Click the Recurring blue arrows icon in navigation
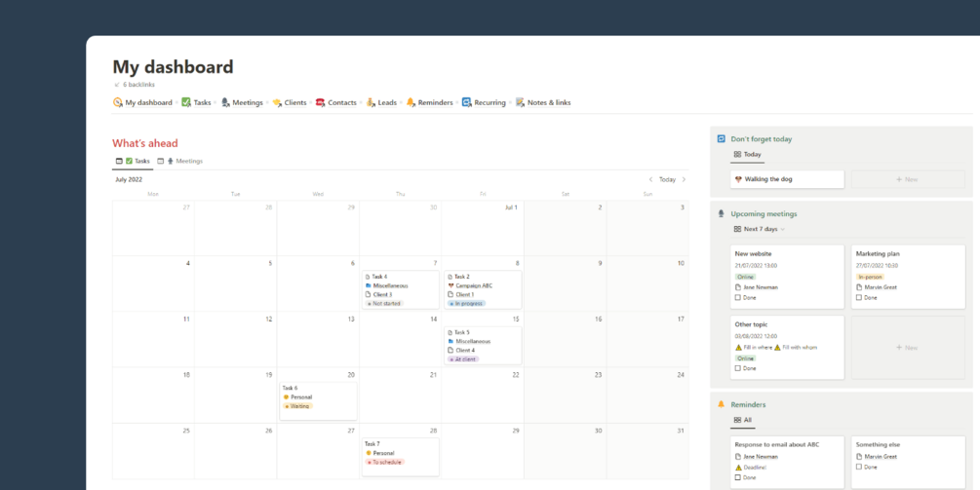Screen dimensions: 980x490 pyautogui.click(x=466, y=102)
